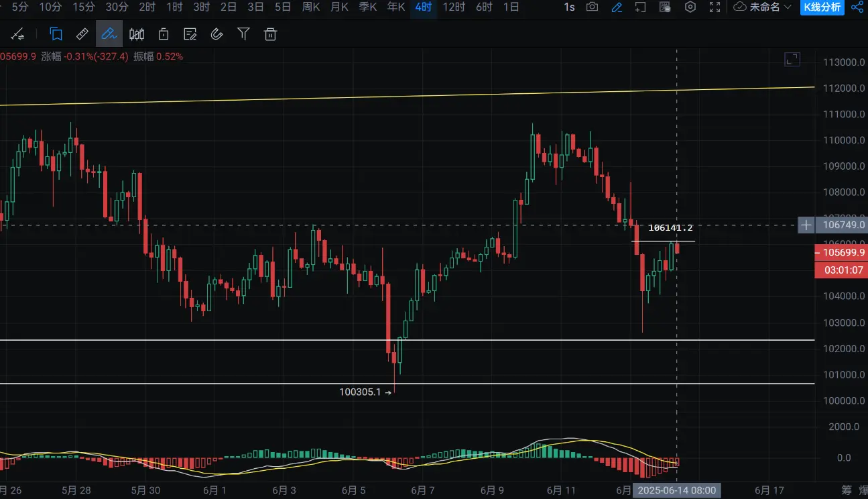The width and height of the screenshot is (868, 499).
Task: Switch to 12时 timeframe
Action: [x=454, y=7]
